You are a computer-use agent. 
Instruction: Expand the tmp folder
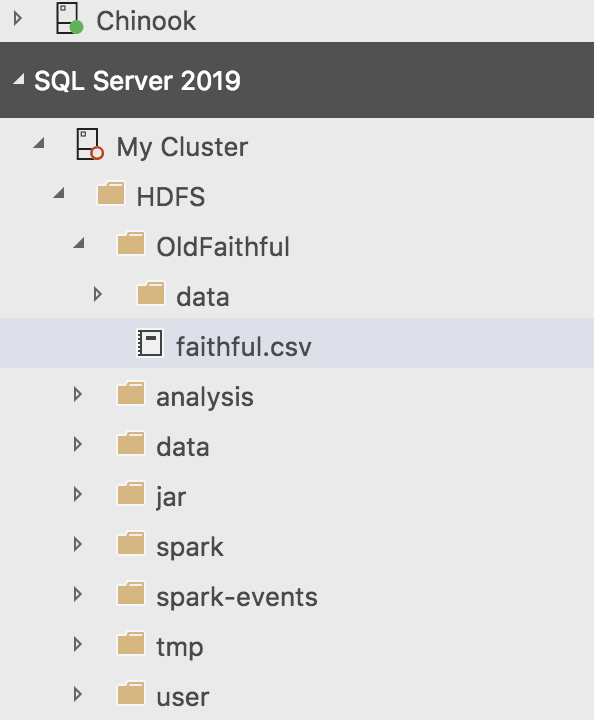click(78, 645)
